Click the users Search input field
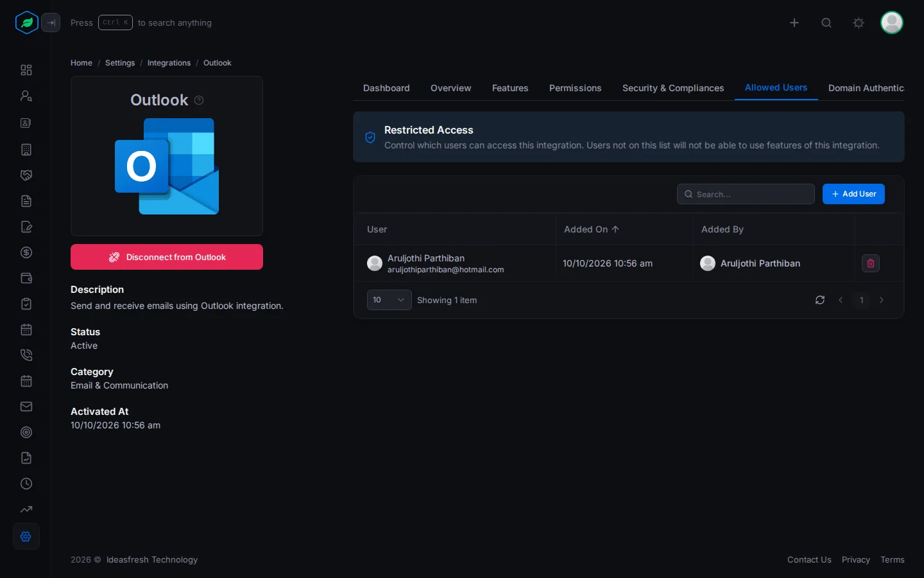The width and height of the screenshot is (924, 578). pyautogui.click(x=746, y=194)
